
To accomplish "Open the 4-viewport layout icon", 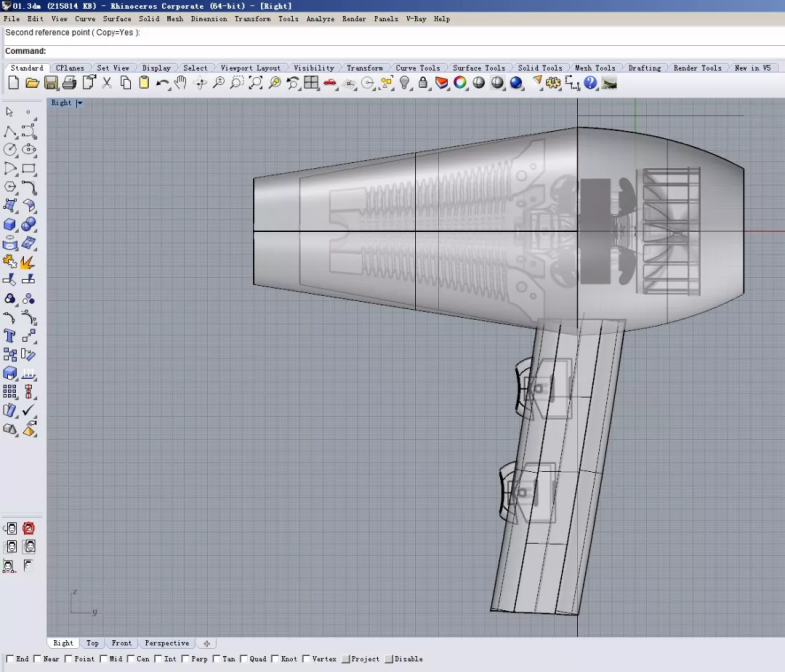I will [x=311, y=83].
